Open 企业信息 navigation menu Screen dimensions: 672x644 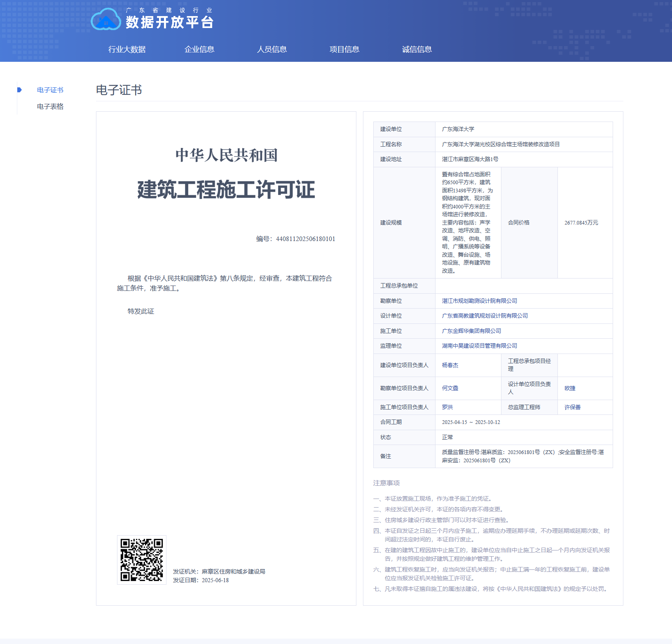coord(199,49)
